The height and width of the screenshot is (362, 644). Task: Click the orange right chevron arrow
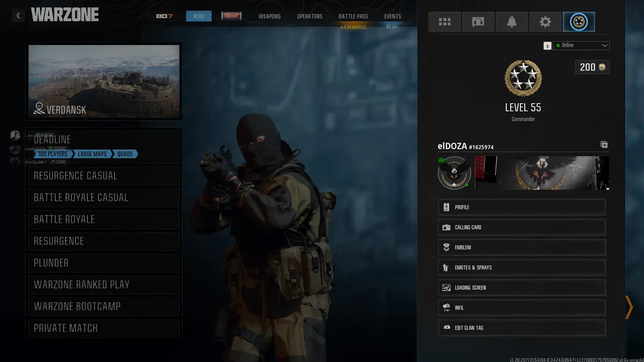point(628,307)
